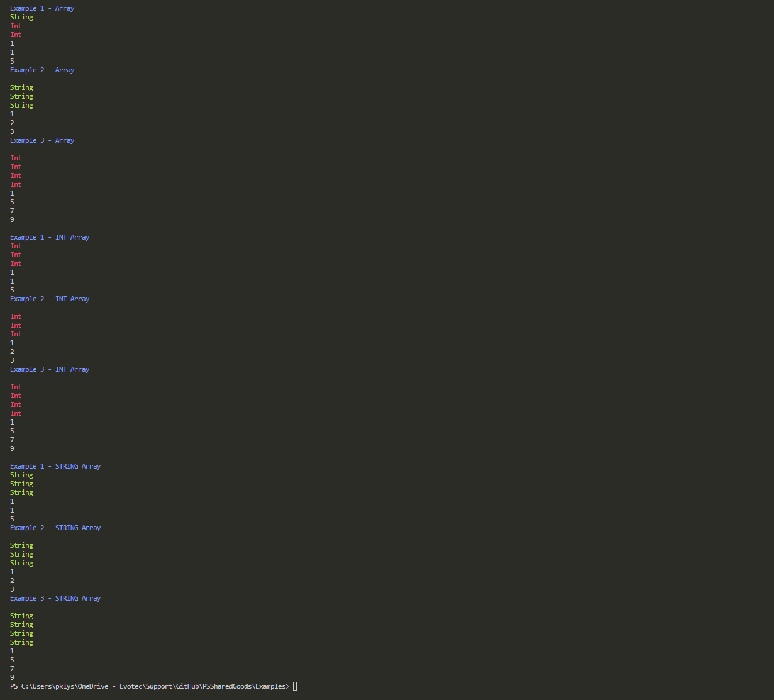Select the first green "String" output line
This screenshot has width=774, height=700.
pos(21,16)
